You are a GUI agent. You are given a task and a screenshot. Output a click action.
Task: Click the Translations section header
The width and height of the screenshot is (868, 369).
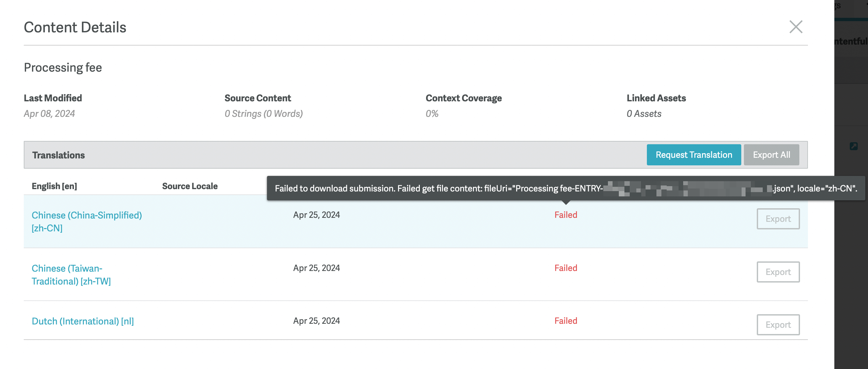[58, 155]
